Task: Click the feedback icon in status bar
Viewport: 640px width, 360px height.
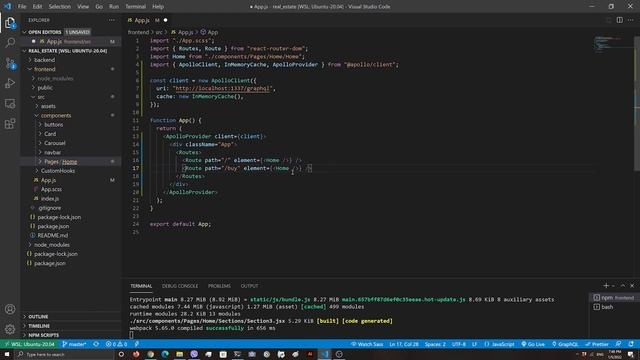Action: [x=618, y=344]
